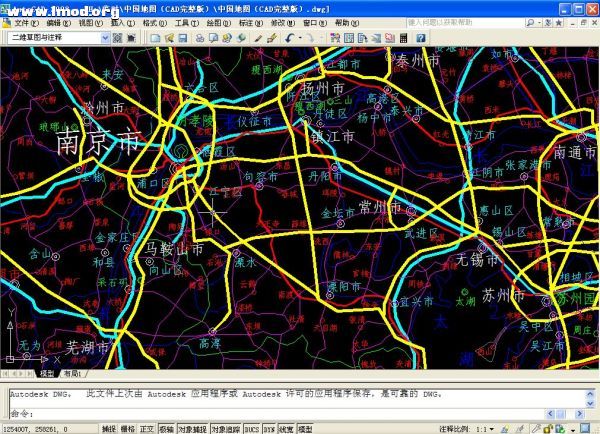Click the DYN dynamic input button
Screen dimensions: 600x434
(270, 428)
